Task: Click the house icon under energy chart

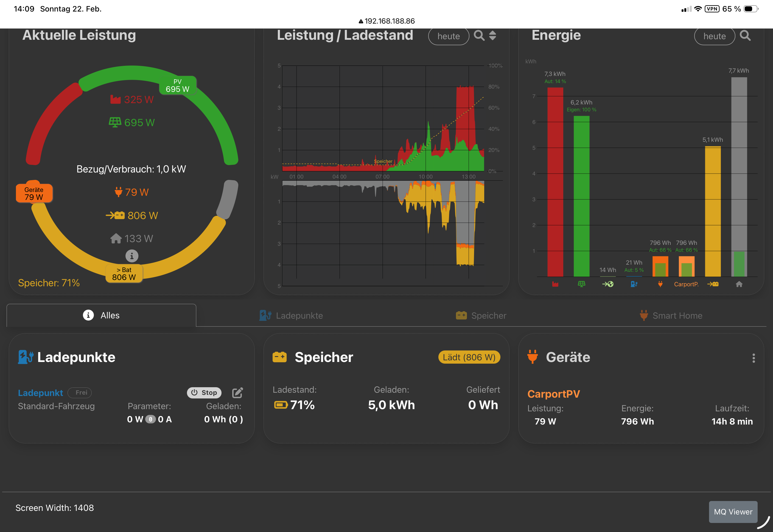Action: pos(739,284)
